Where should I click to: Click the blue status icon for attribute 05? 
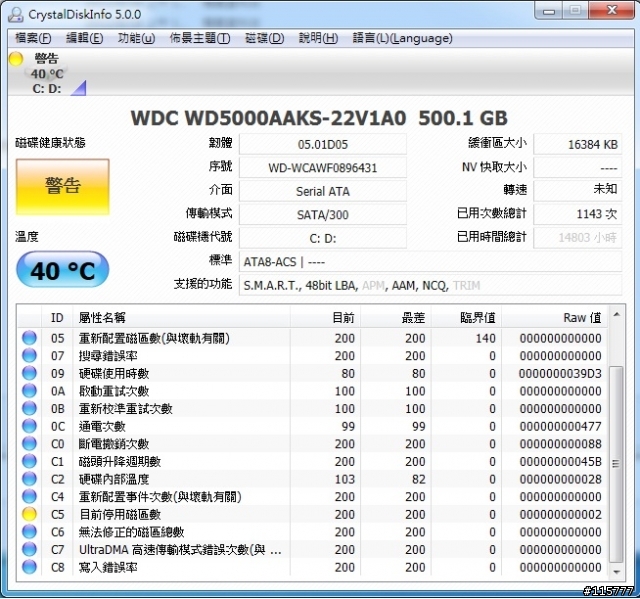click(x=29, y=338)
